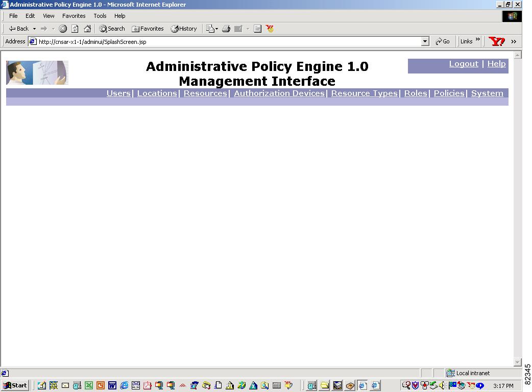
Task: Open the Favorites toolbar button
Action: click(x=148, y=29)
